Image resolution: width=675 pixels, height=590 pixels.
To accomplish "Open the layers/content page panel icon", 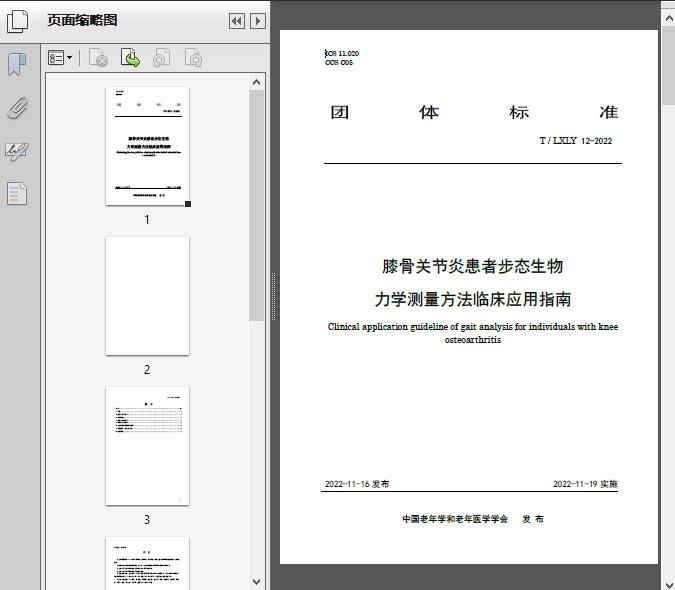I will pyautogui.click(x=17, y=193).
